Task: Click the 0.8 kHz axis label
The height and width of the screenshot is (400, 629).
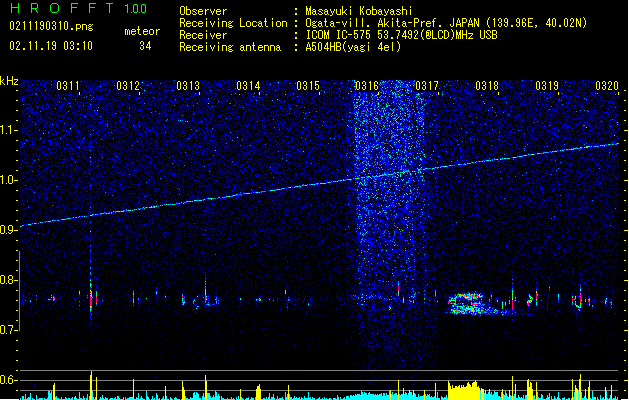Action: pos(9,280)
